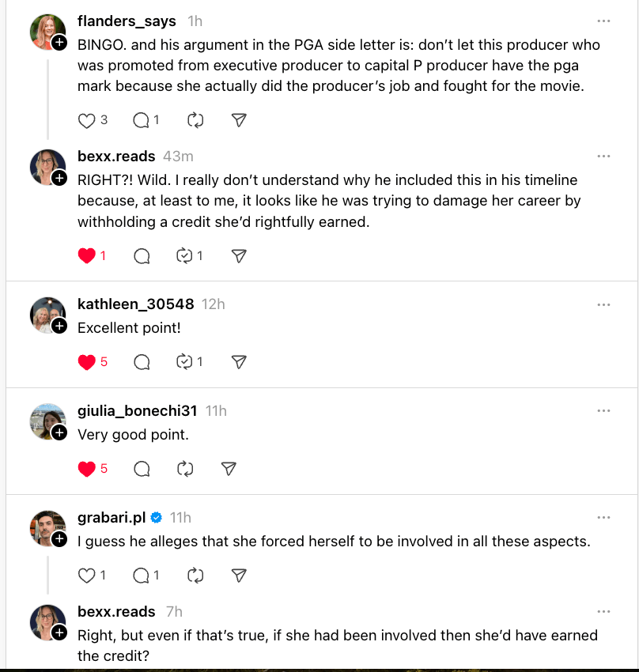Click bexx.reads avatar on 7h reply
Screen dimensions: 639x672
(x=47, y=621)
